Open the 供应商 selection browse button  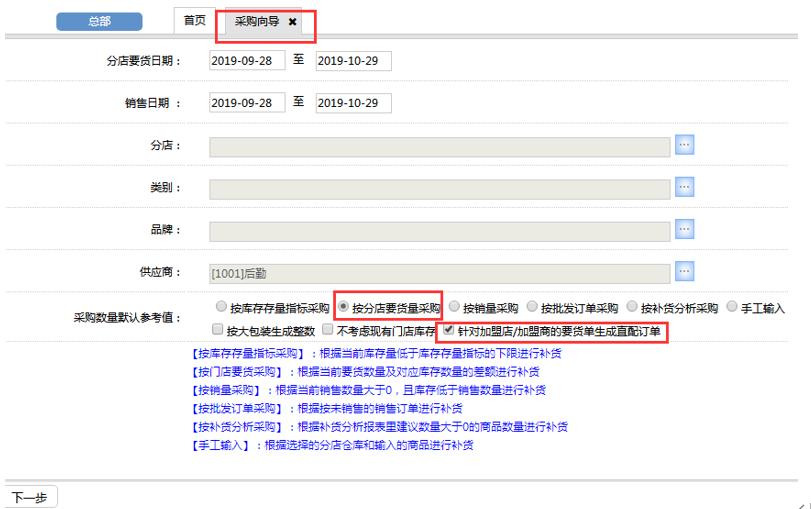684,271
